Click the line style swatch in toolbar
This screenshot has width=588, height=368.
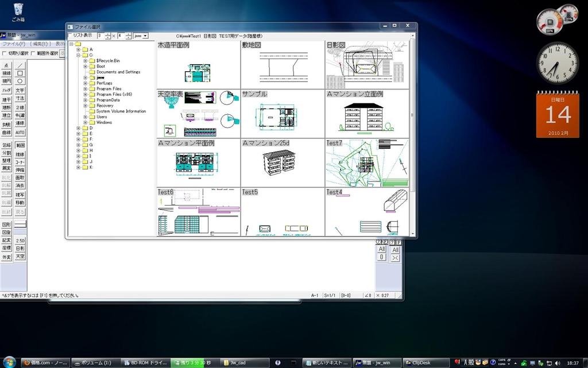point(20,224)
